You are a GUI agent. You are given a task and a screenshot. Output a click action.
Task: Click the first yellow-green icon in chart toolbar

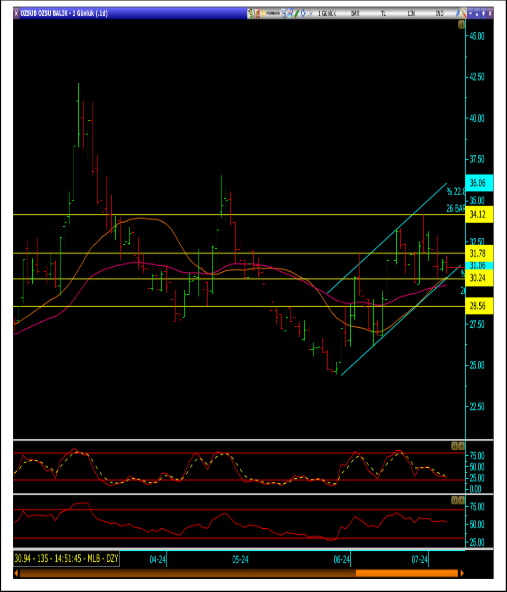(250, 14)
